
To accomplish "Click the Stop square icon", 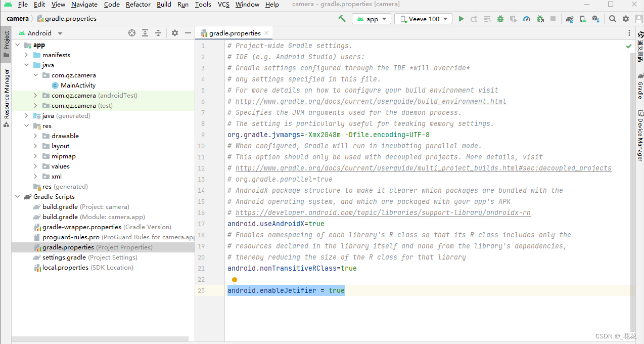I will point(553,19).
